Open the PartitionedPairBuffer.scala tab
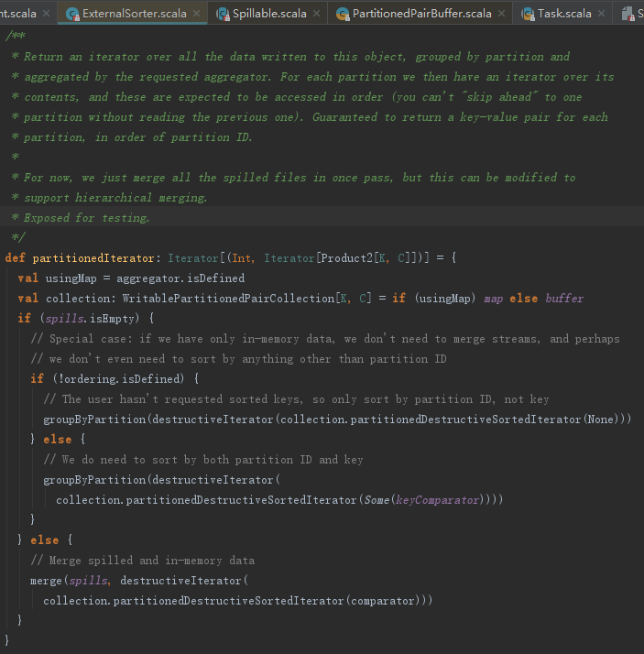The image size is (644, 654). (420, 14)
